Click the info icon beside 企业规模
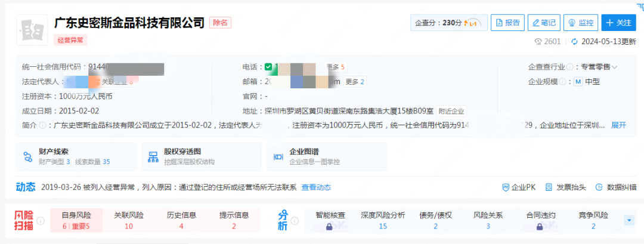This screenshot has height=244, width=644. point(562,82)
